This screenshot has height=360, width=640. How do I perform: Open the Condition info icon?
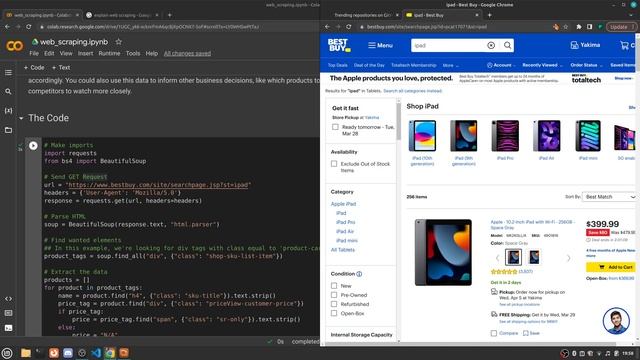[x=359, y=274]
